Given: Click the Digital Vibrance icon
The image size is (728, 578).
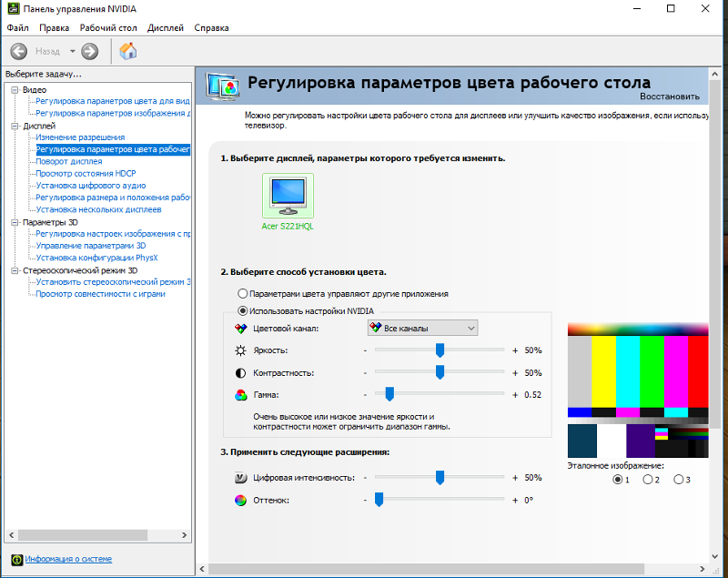Looking at the screenshot, I should (x=240, y=478).
